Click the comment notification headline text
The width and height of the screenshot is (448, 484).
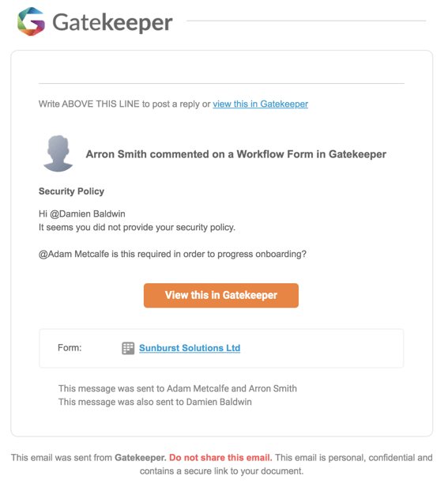(236, 154)
